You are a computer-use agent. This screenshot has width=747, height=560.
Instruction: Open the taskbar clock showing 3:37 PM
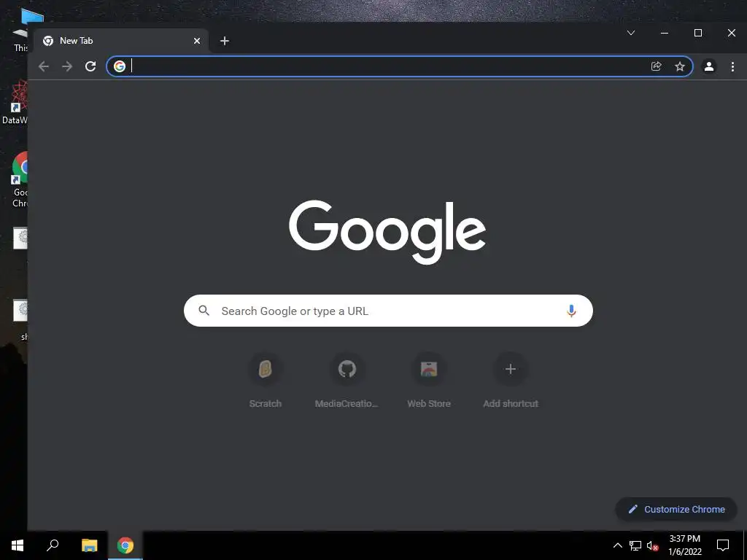[x=684, y=545]
